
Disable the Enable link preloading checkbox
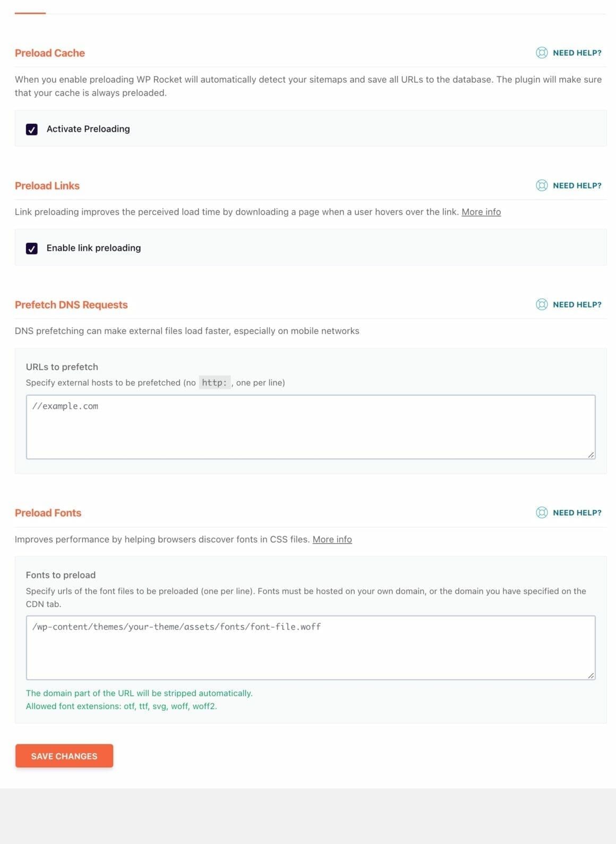point(32,248)
